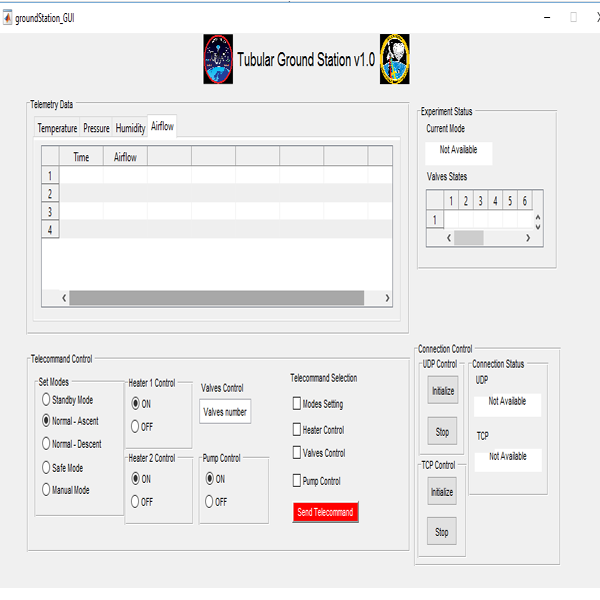Choose Safe Mode option
The height and width of the screenshot is (600, 600).
pyautogui.click(x=46, y=467)
